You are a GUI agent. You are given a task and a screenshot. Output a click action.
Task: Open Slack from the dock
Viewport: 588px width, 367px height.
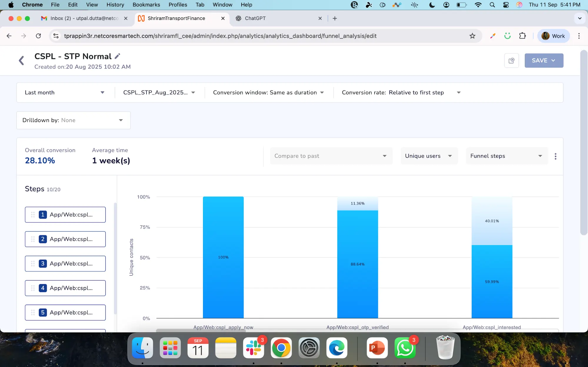point(254,348)
